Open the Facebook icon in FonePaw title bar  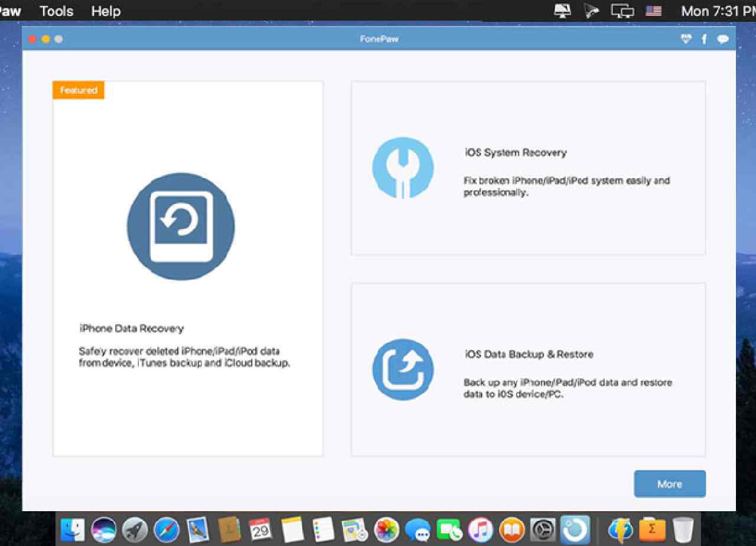[x=704, y=39]
